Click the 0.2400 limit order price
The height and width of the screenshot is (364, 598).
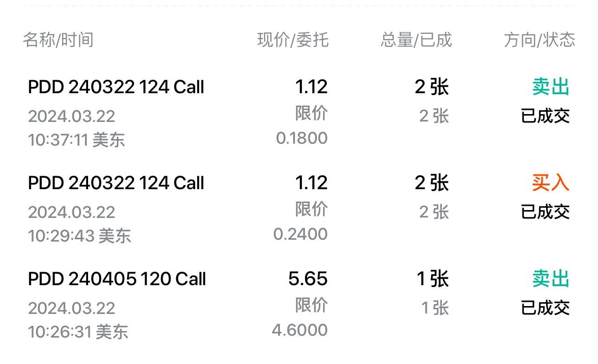[x=300, y=234]
